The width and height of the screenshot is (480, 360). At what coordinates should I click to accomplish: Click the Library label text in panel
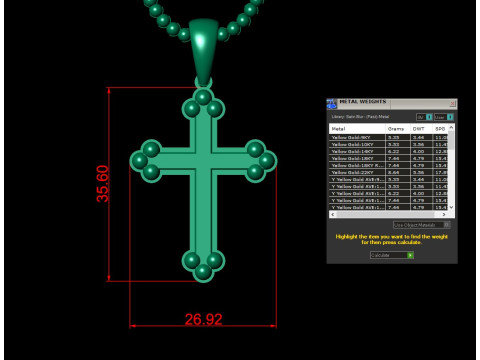click(360, 117)
